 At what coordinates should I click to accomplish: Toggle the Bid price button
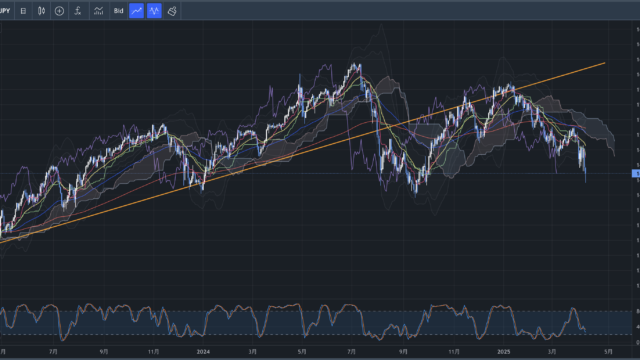tap(118, 11)
